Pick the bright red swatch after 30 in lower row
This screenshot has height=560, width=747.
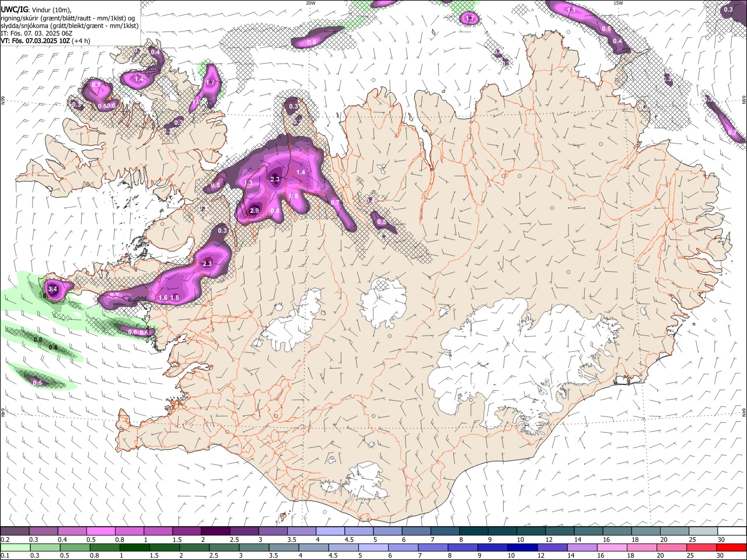(x=732, y=547)
